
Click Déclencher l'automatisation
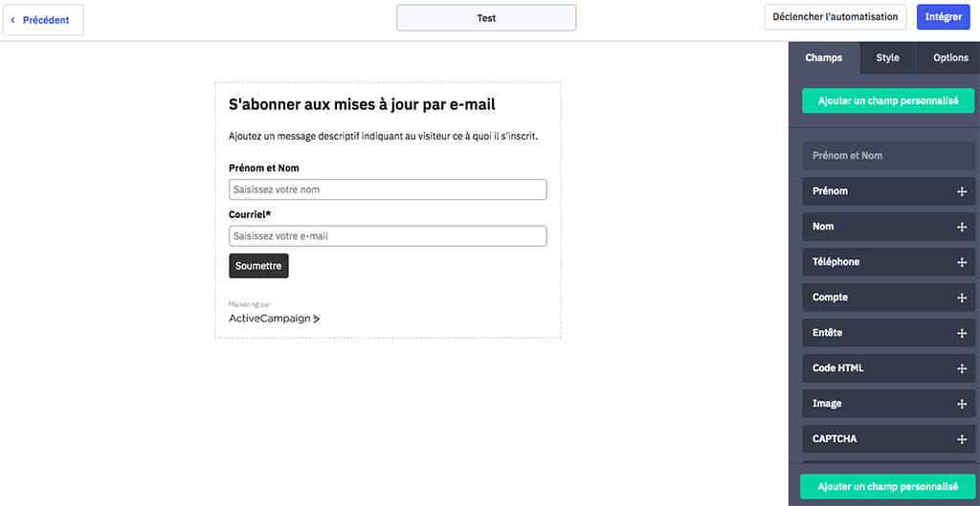[x=835, y=17]
